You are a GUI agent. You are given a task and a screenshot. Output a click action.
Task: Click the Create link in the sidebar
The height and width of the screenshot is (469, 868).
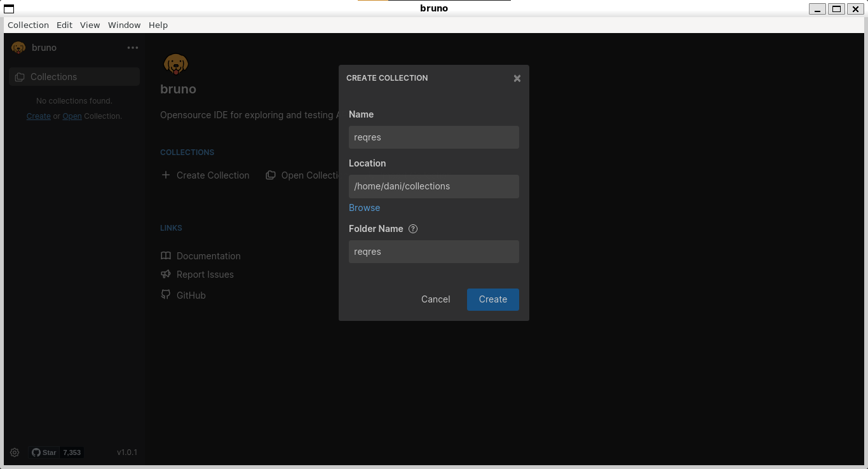click(38, 116)
